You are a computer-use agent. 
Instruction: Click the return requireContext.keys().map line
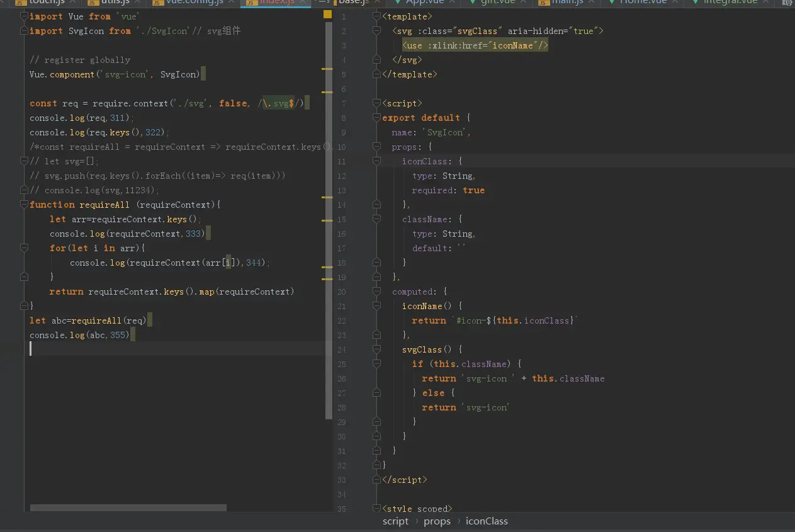pyautogui.click(x=172, y=291)
